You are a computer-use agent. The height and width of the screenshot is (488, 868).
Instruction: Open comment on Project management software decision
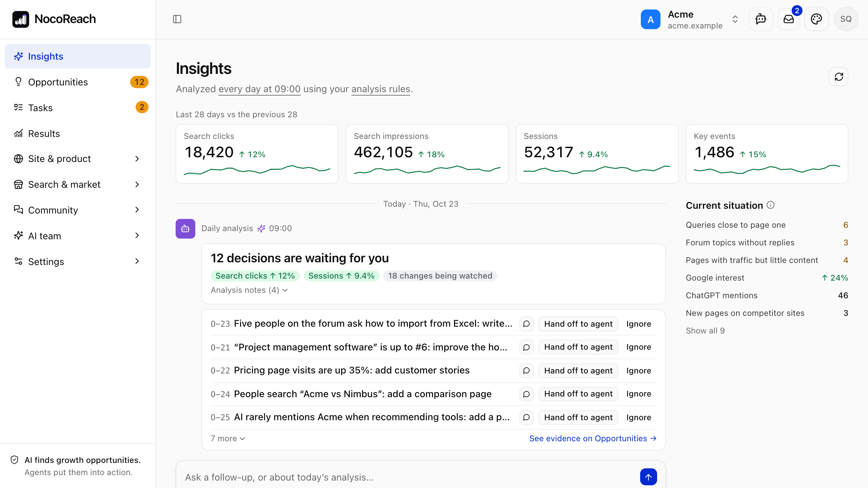526,347
